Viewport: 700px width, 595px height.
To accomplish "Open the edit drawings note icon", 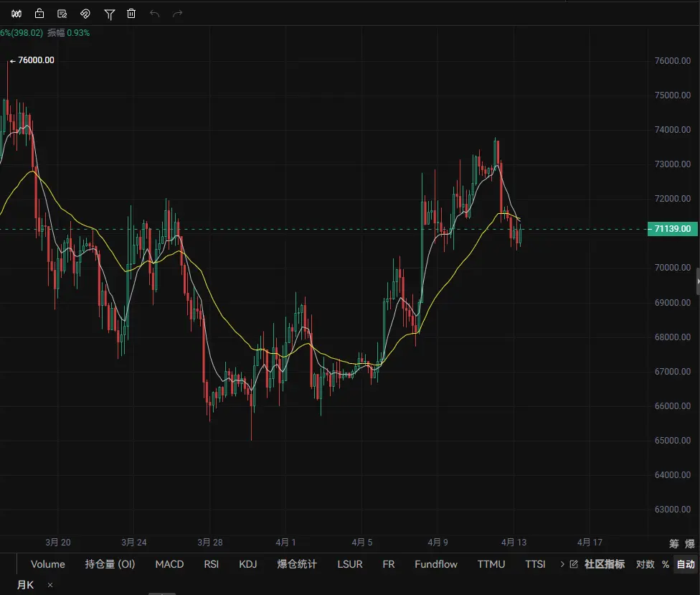I will pos(62,14).
